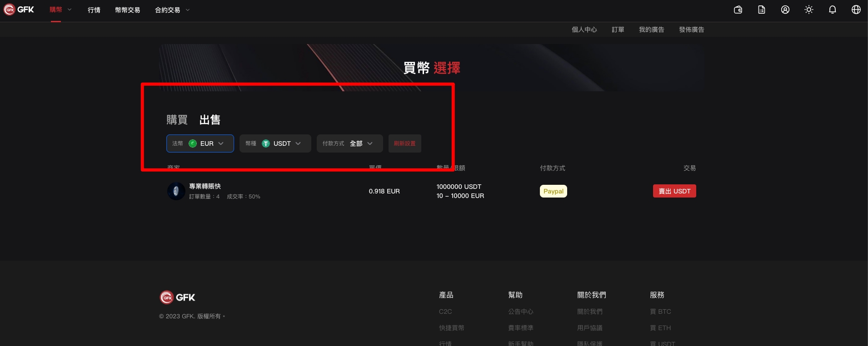Click the GFK footer logo

point(178,297)
